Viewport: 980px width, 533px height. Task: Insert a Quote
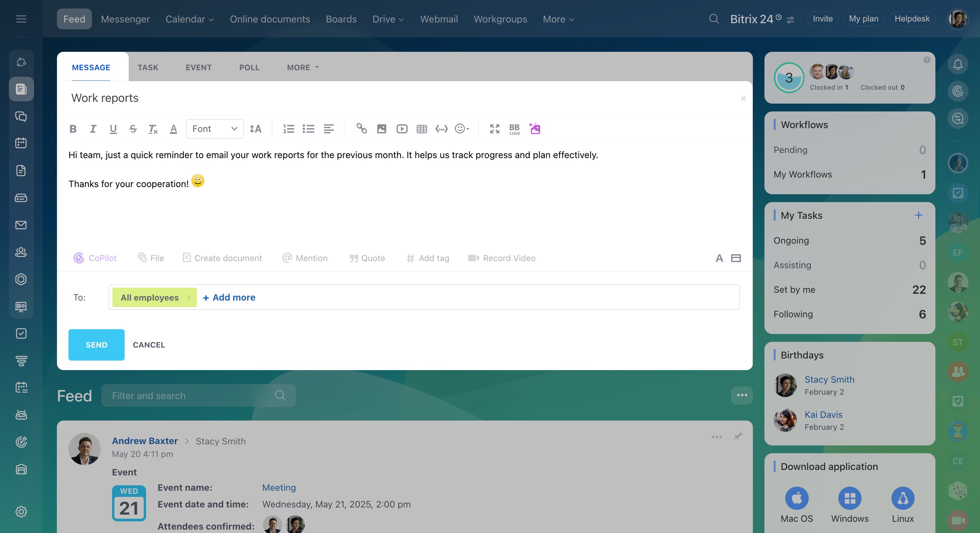367,258
